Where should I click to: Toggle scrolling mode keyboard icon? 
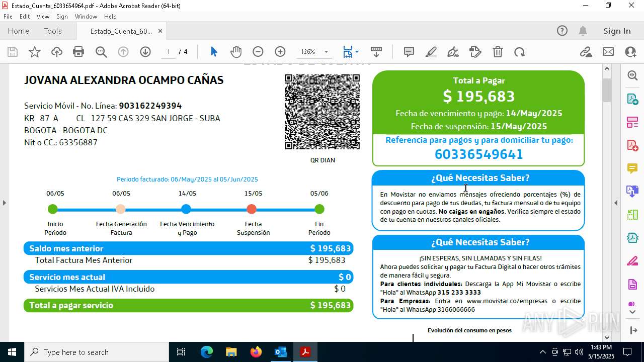coord(376,52)
